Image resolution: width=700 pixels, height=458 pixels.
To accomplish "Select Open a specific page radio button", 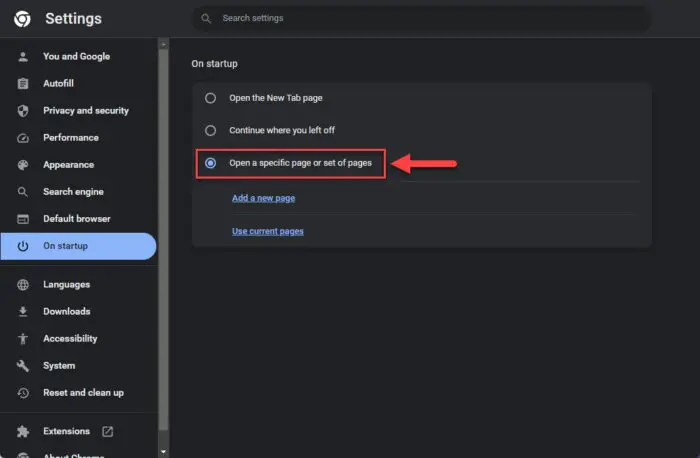I will (x=210, y=163).
